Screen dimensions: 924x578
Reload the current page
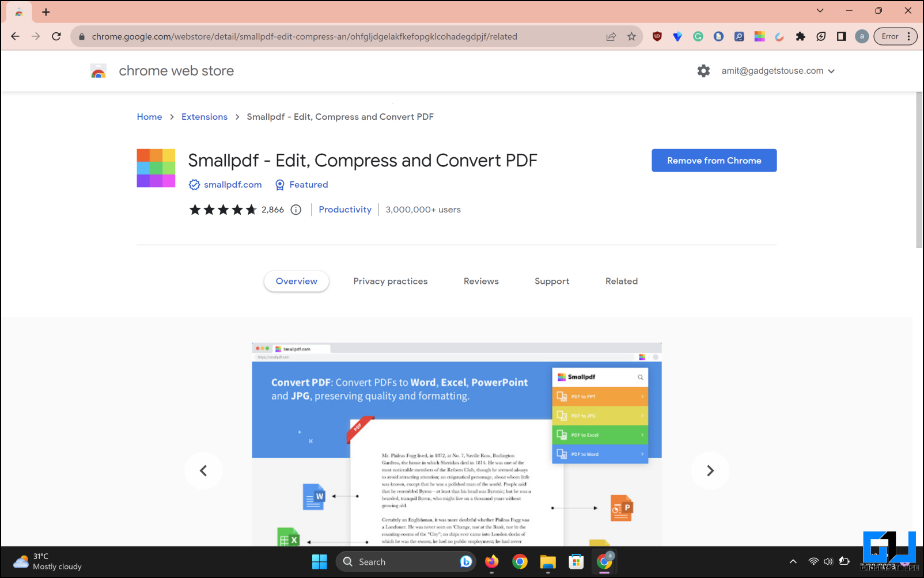pyautogui.click(x=56, y=36)
